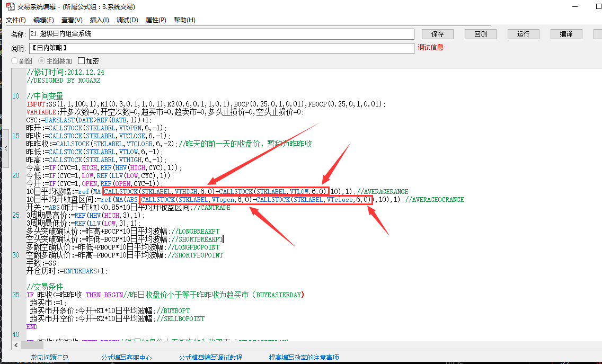Open the 插入(I) menu

(100, 20)
